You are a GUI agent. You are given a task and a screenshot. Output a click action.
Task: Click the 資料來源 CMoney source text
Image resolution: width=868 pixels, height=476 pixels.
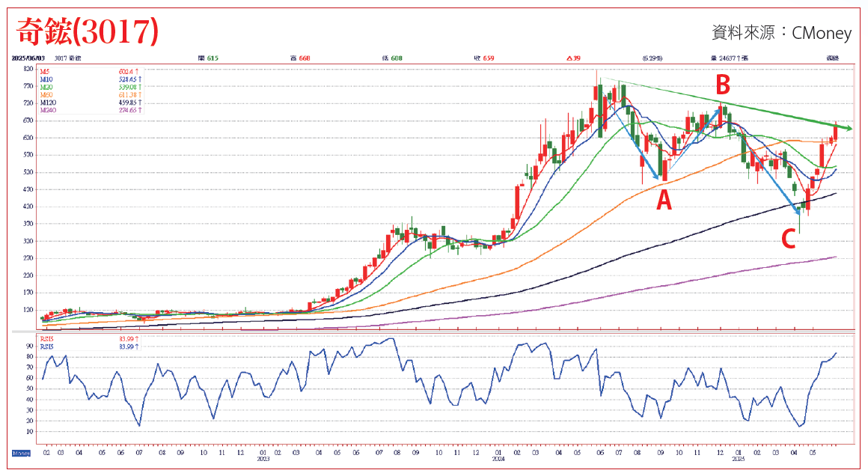(781, 32)
